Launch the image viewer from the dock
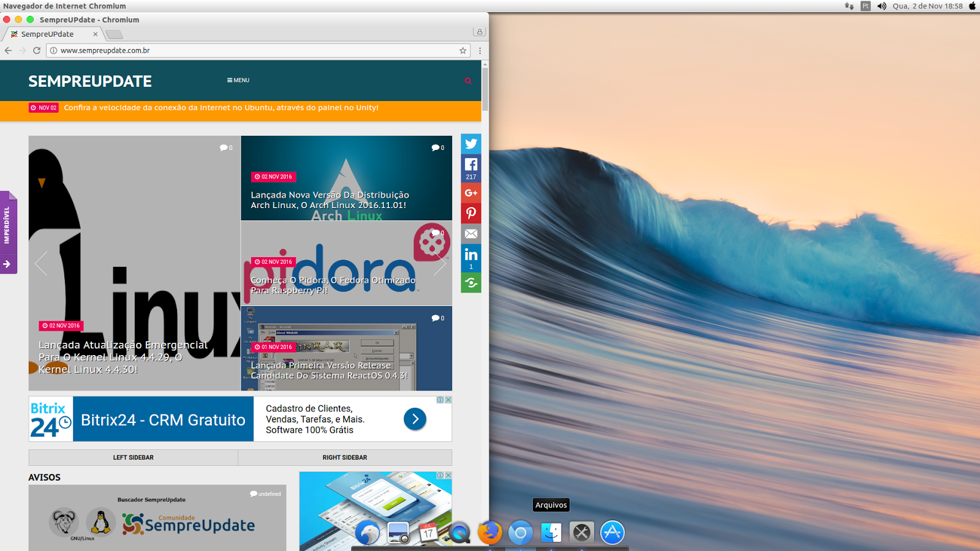Screen dimensions: 980x551 398,533
